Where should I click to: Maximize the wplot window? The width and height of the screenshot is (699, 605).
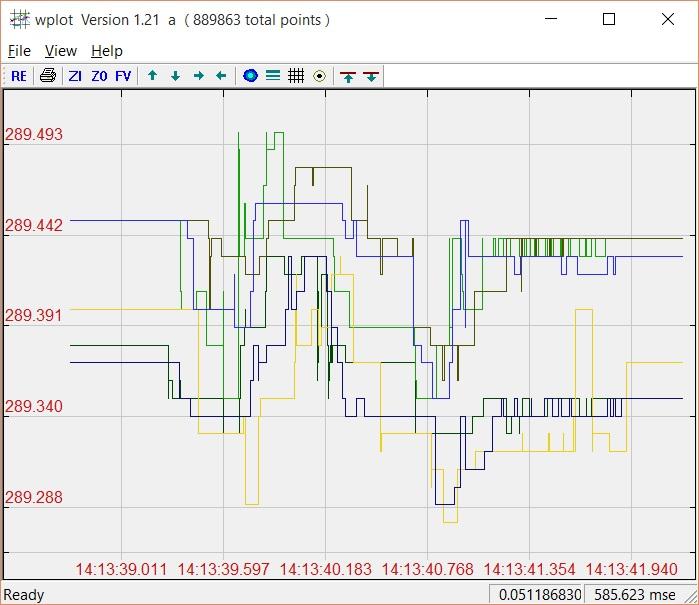tap(609, 19)
